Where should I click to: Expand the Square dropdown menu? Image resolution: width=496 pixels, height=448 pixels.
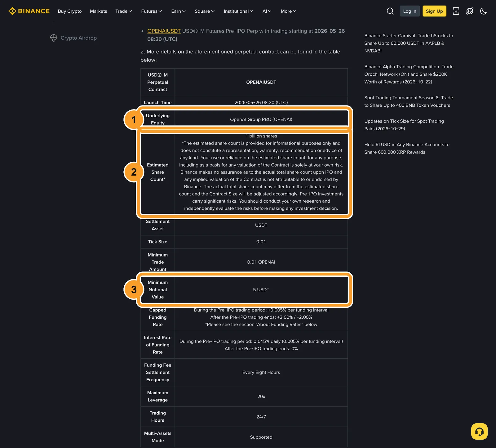(205, 11)
